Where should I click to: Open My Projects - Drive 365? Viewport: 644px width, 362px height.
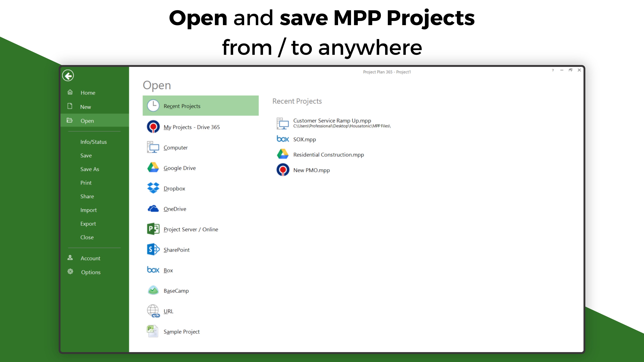[x=192, y=127]
